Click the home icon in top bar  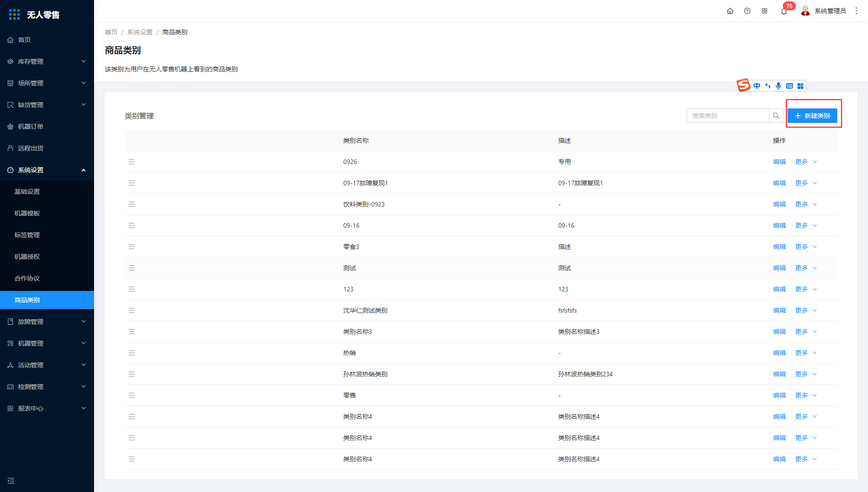pos(730,11)
